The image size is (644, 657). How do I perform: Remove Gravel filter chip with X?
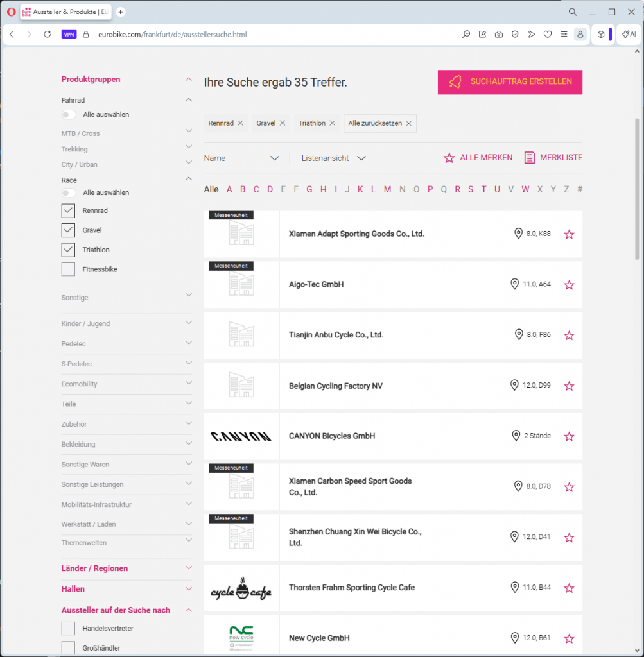click(282, 123)
